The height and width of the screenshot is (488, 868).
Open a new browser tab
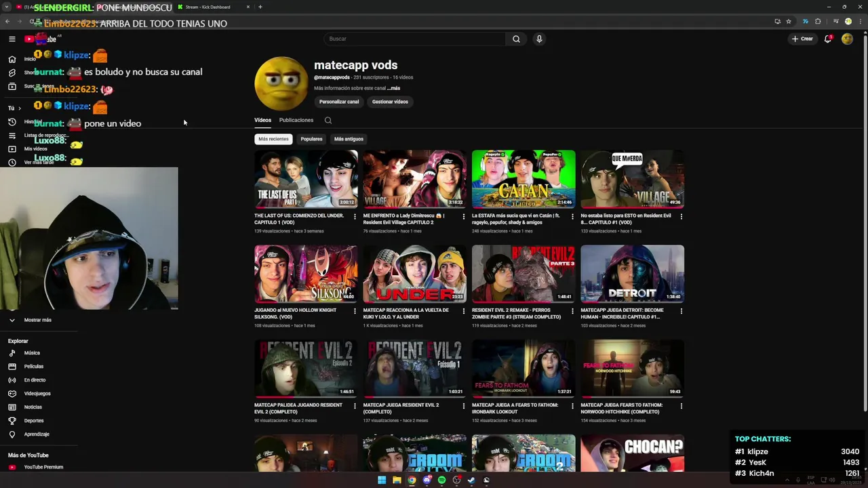(260, 7)
